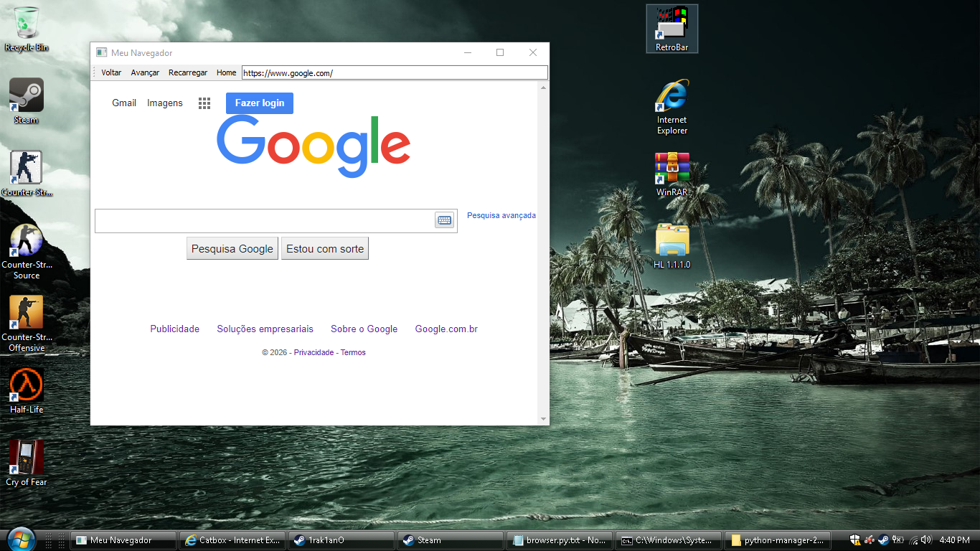The width and height of the screenshot is (980, 551).
Task: Open the WinRAR desktop shortcut
Action: 672,169
